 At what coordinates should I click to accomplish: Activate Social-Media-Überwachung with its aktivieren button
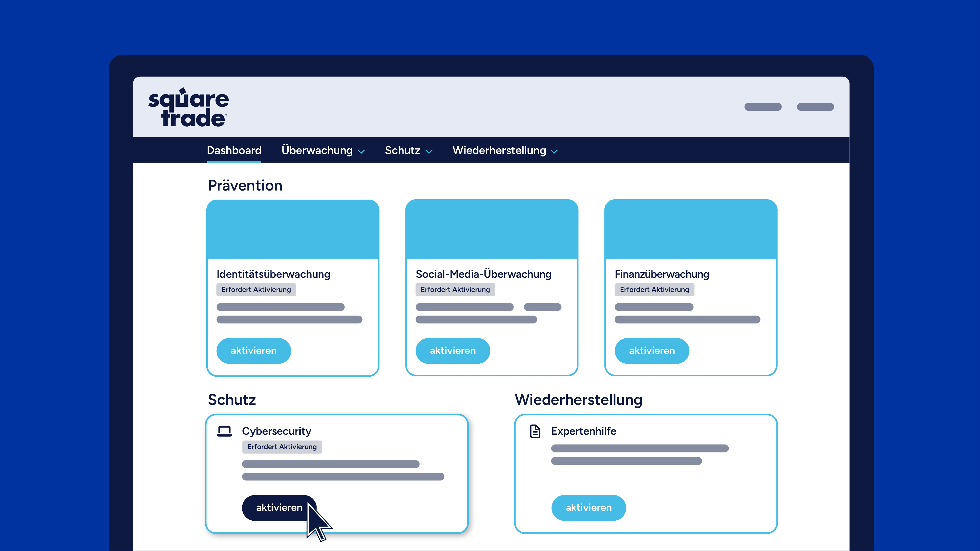(453, 351)
